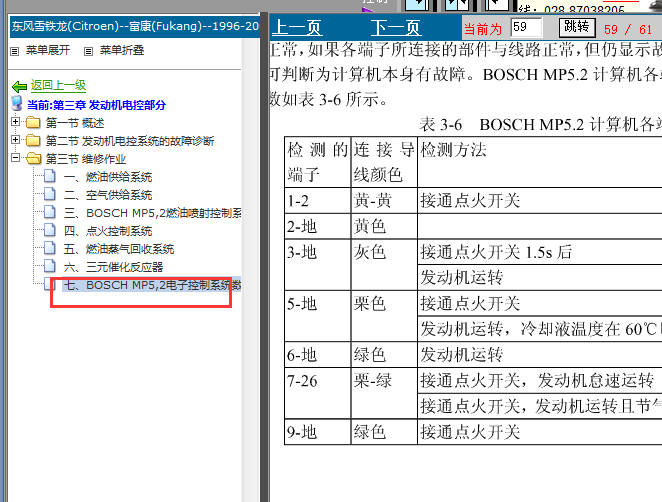Click the open folder icon of 第三节 维修作业

point(33,159)
